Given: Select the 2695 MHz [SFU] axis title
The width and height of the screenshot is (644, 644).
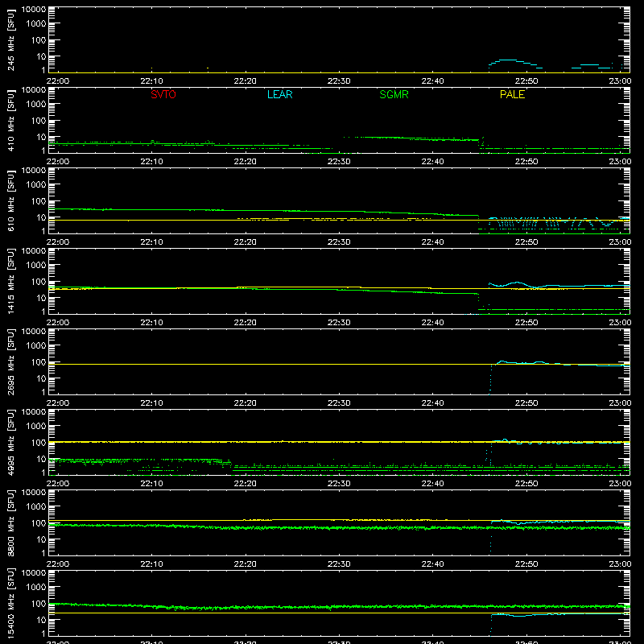Looking at the screenshot, I should click(x=11, y=361).
